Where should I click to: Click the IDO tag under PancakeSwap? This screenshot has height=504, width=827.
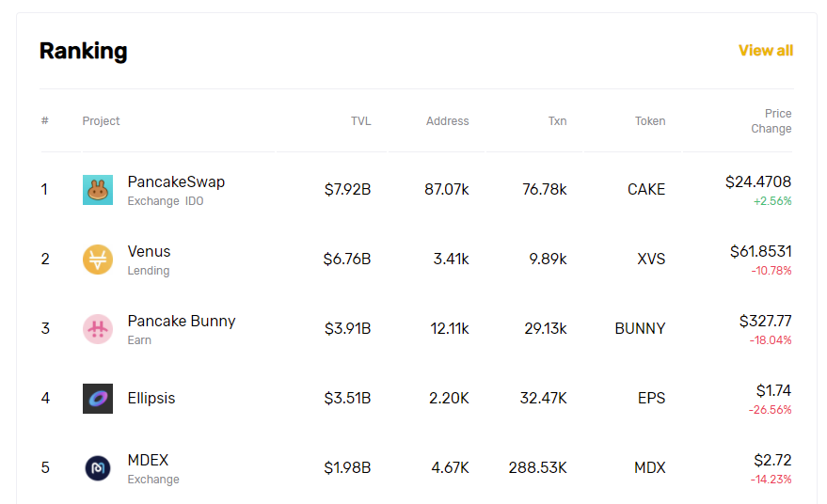coord(194,201)
